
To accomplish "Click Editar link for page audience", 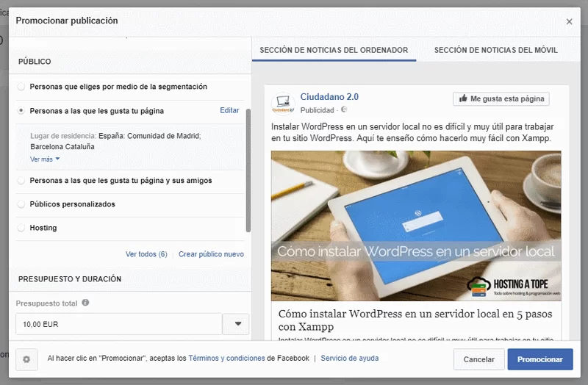I will 229,110.
